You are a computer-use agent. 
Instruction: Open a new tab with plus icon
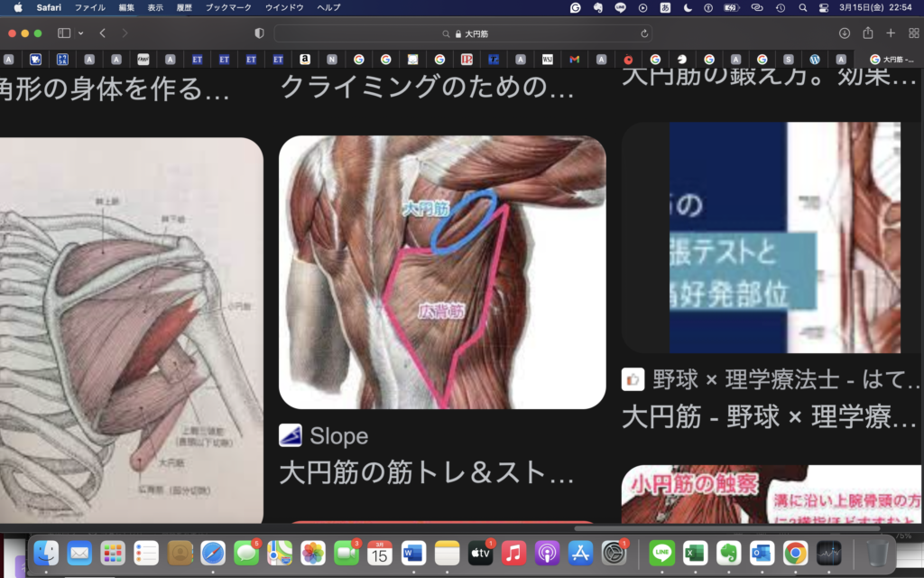click(891, 33)
